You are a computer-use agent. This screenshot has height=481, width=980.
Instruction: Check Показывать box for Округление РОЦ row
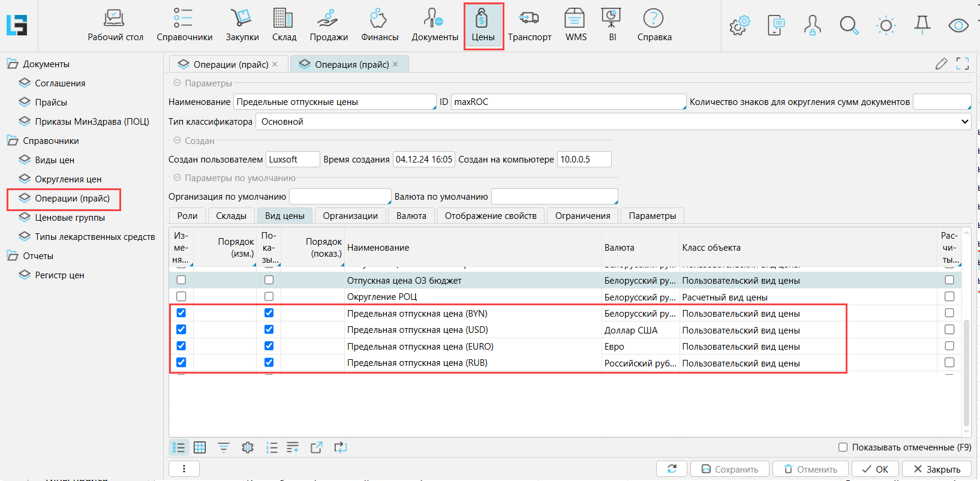pos(269,296)
